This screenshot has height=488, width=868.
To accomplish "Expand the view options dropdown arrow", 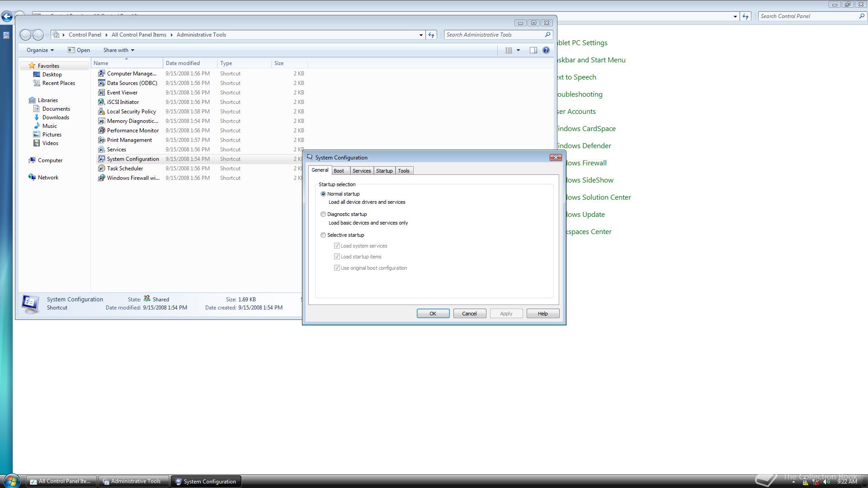I will [518, 50].
